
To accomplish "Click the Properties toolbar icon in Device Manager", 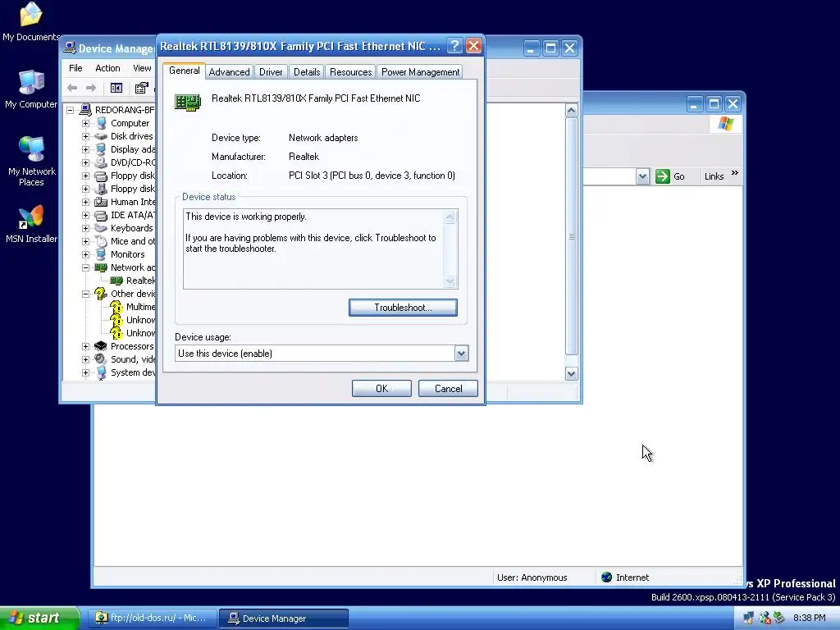I will pos(141,88).
